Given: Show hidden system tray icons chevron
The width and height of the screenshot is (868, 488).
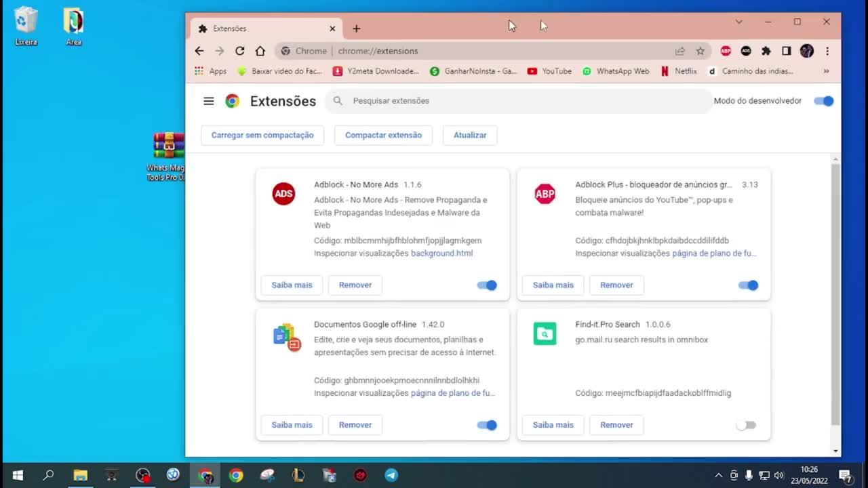Looking at the screenshot, I should pos(719,475).
